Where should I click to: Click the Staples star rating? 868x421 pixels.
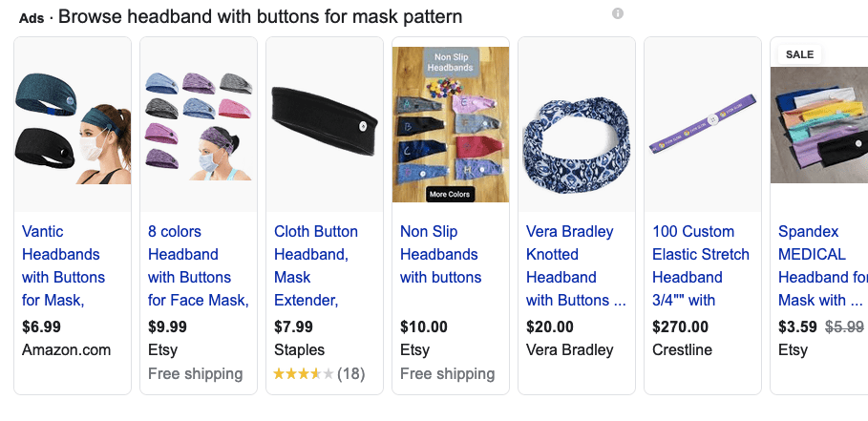304,373
